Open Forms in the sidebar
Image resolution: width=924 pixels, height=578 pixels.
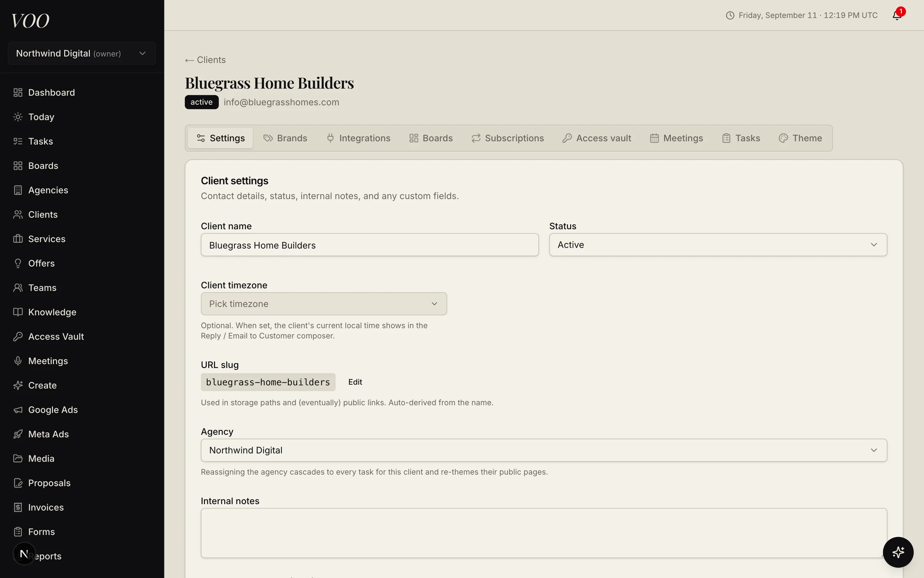[x=82, y=532]
